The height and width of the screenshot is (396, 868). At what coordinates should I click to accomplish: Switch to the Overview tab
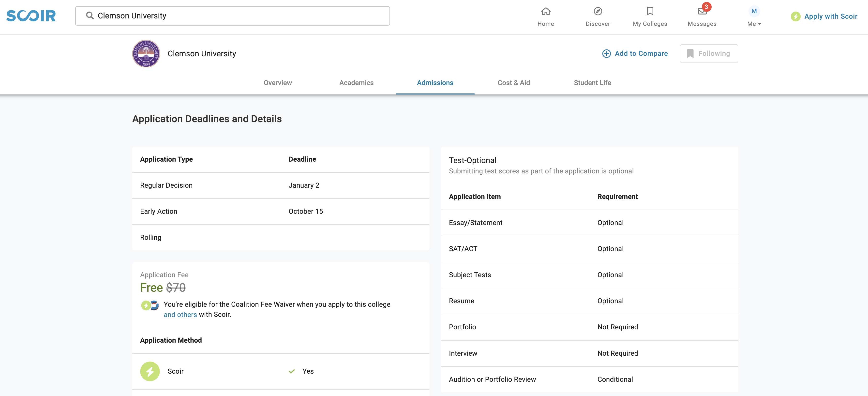pos(278,83)
